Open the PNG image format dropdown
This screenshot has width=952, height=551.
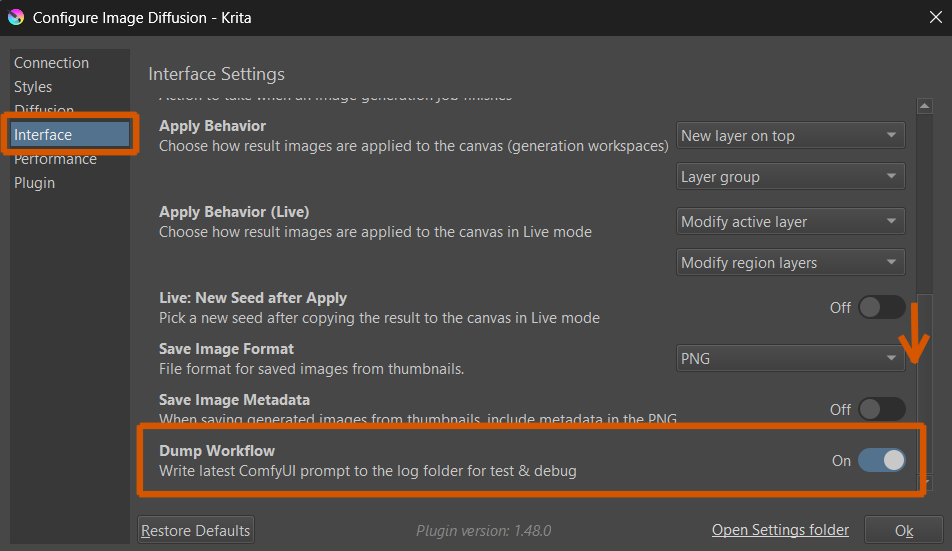coord(790,358)
